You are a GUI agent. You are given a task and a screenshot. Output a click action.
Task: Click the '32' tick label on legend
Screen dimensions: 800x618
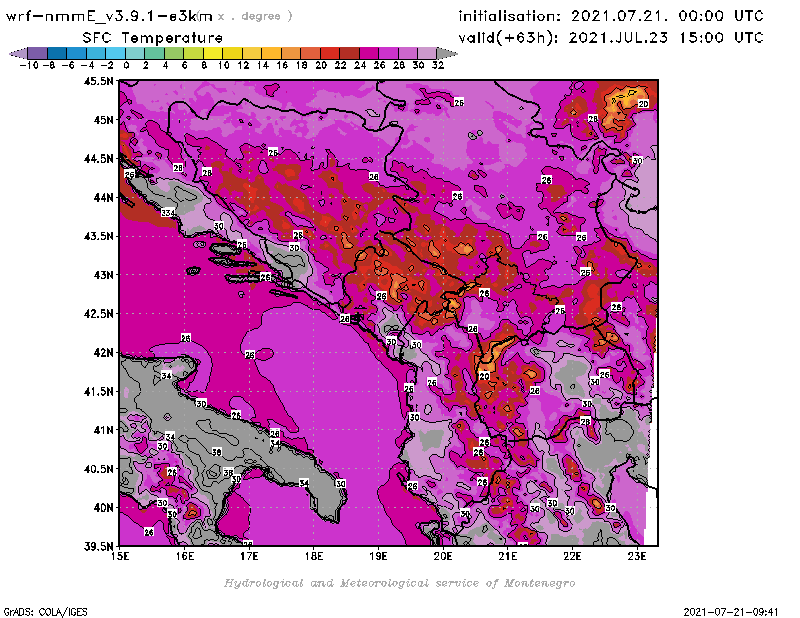click(438, 65)
